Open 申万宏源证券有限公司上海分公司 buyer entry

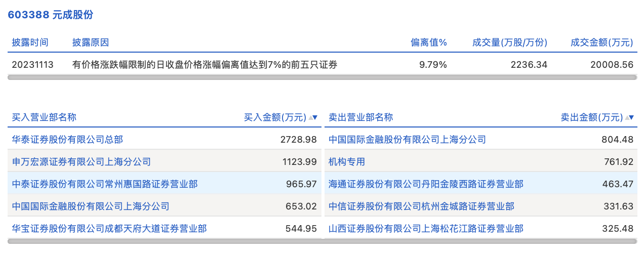[x=82, y=162]
